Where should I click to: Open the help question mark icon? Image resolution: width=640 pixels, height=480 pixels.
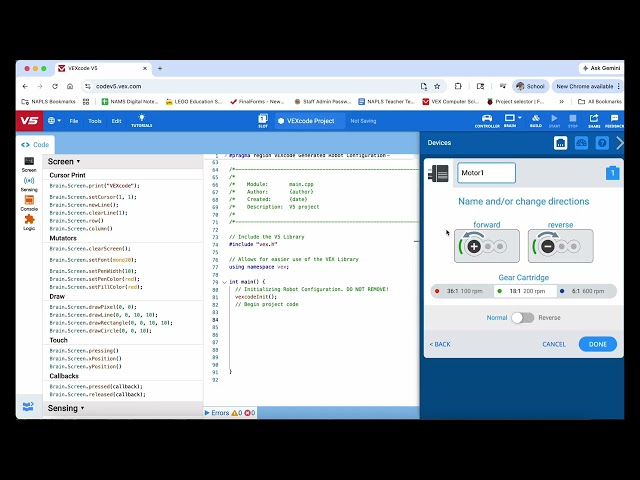(x=602, y=143)
